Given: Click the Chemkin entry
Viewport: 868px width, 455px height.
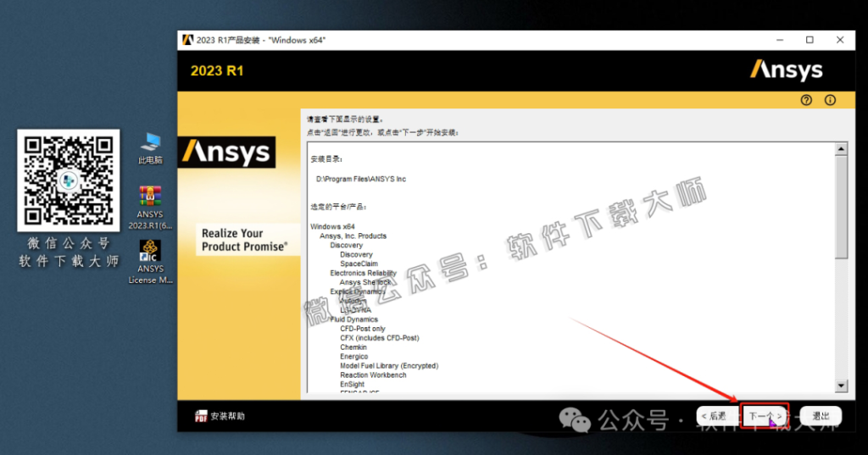Looking at the screenshot, I should 353,347.
